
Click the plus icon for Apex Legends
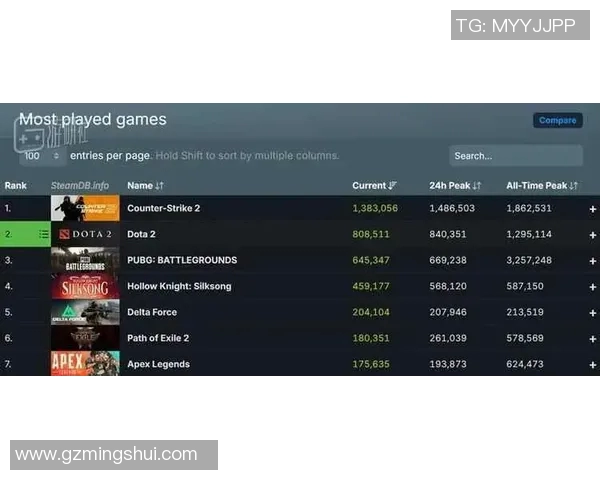[x=592, y=364]
